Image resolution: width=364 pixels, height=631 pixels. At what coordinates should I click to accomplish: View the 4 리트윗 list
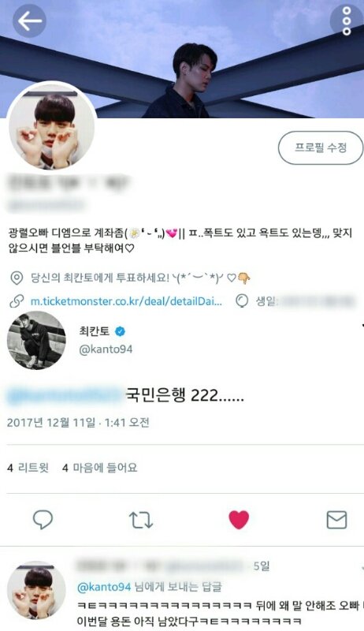[x=28, y=468]
